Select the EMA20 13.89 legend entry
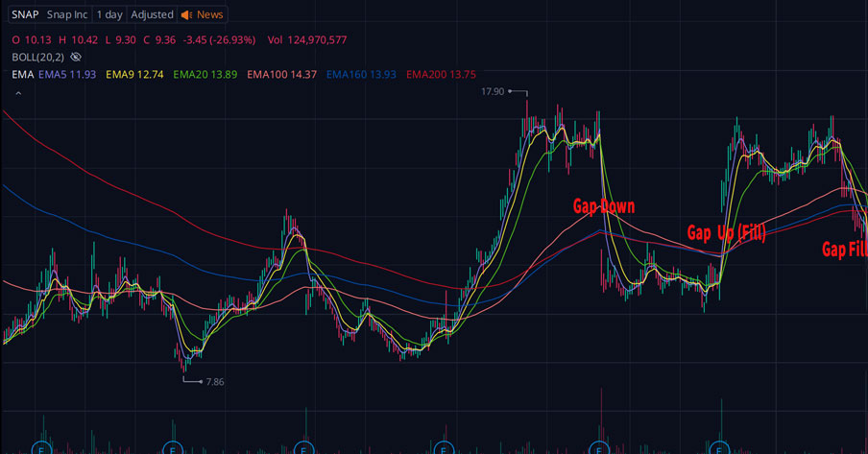The width and height of the screenshot is (868, 454). pos(205,75)
